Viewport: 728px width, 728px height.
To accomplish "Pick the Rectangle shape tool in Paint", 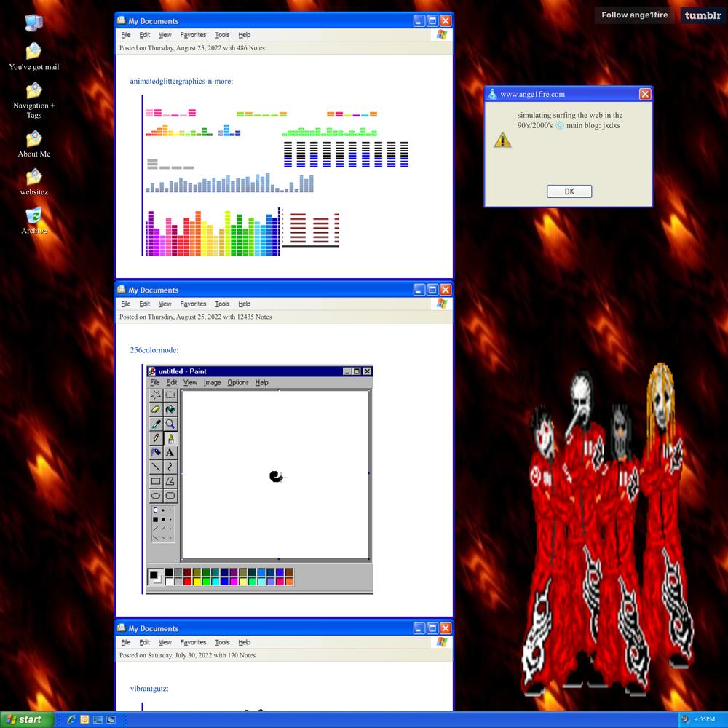I will point(156,481).
